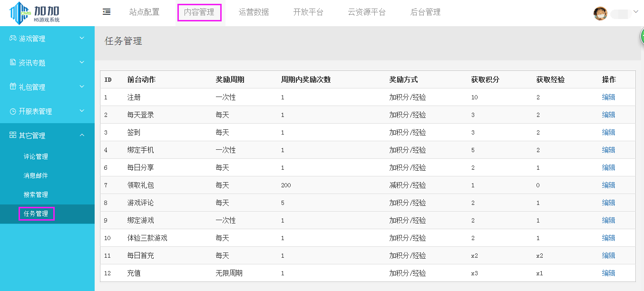
Task: Click the sidebar collapse hamburger icon
Action: point(107,12)
